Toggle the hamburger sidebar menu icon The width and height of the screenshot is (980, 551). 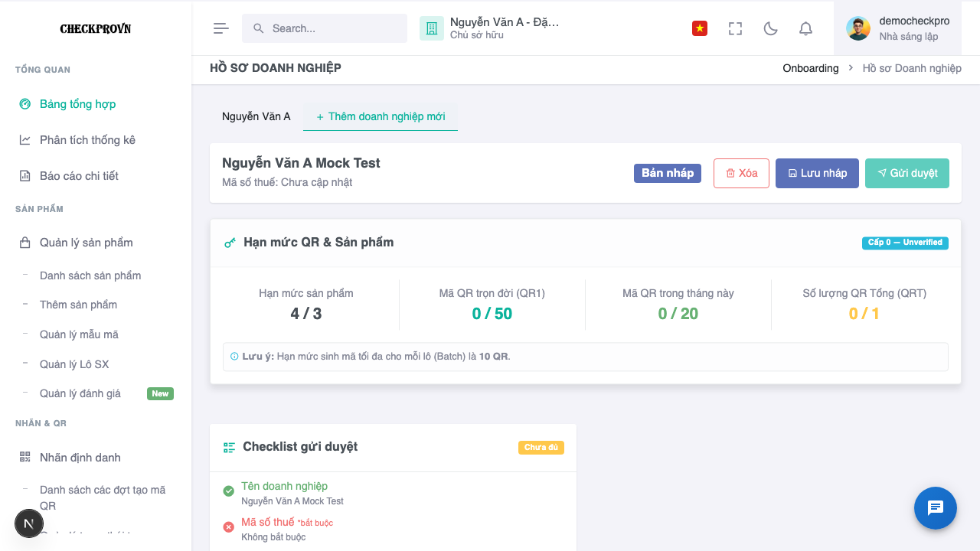click(221, 28)
